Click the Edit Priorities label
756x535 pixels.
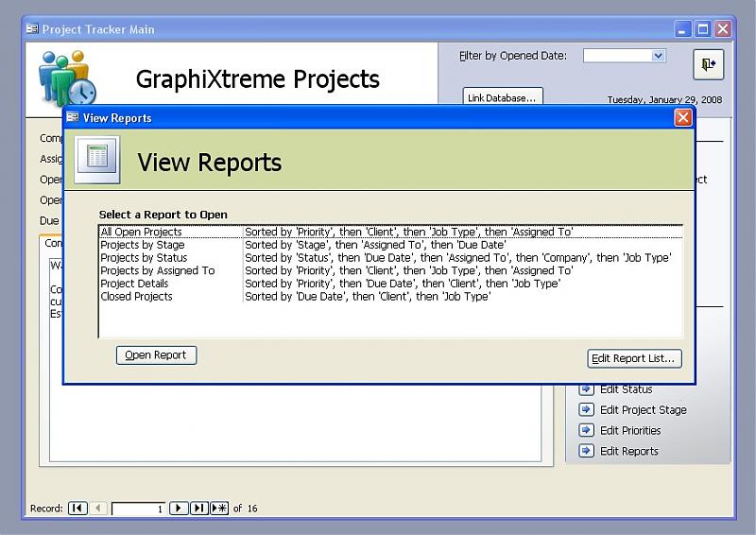click(630, 430)
